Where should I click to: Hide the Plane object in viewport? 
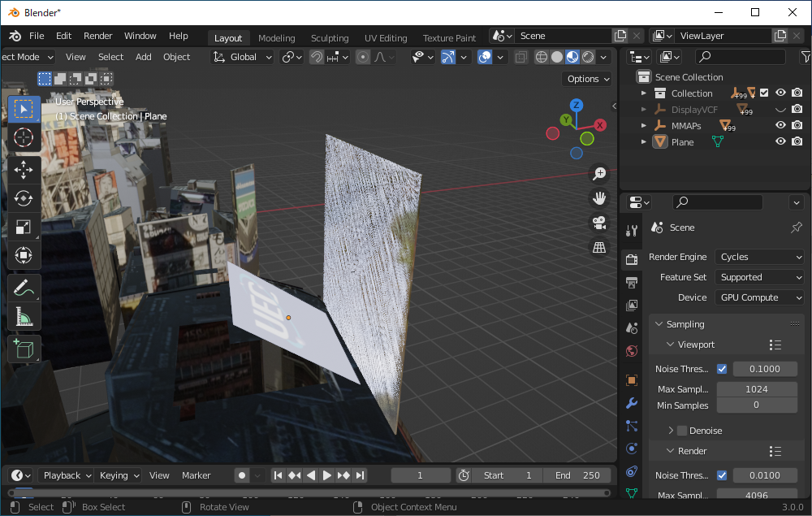point(780,141)
